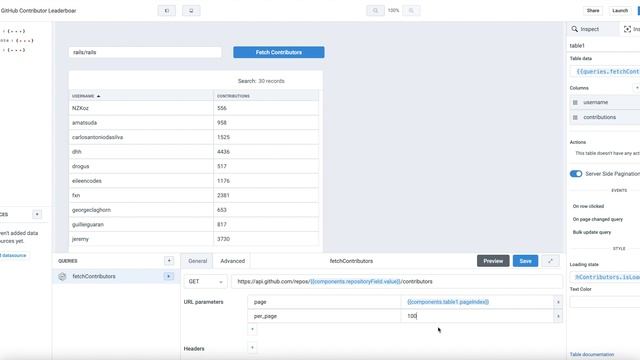Sort by USERNAME column arrow

98,96
